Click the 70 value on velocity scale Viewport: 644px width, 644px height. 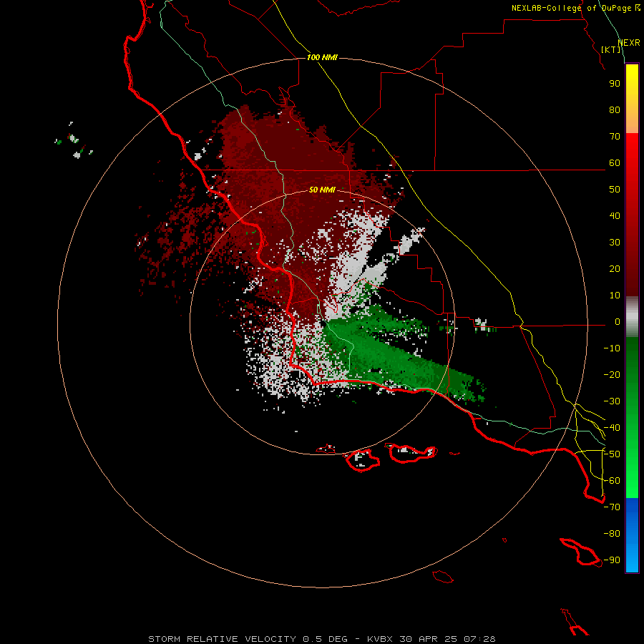tap(615, 137)
